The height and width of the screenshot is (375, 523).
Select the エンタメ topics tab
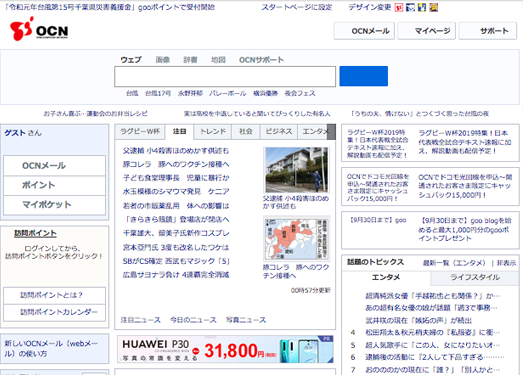(386, 278)
